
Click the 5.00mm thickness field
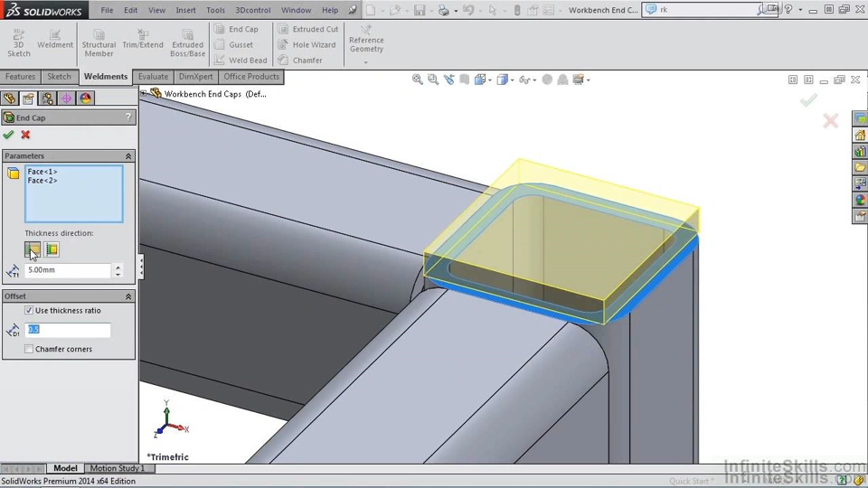pyautogui.click(x=68, y=270)
